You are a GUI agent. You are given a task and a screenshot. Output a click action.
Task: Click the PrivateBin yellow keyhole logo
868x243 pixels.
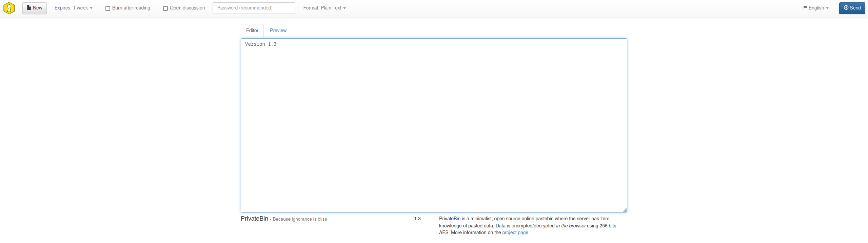pyautogui.click(x=9, y=8)
